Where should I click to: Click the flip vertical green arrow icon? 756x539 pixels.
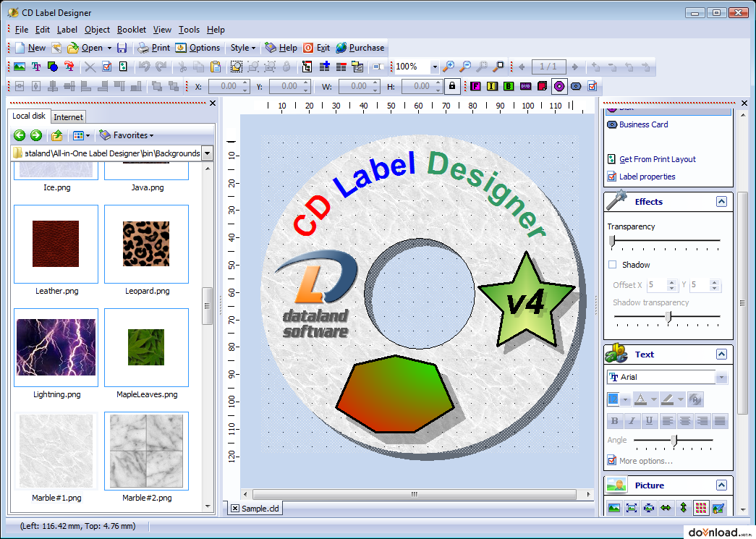pyautogui.click(x=683, y=508)
